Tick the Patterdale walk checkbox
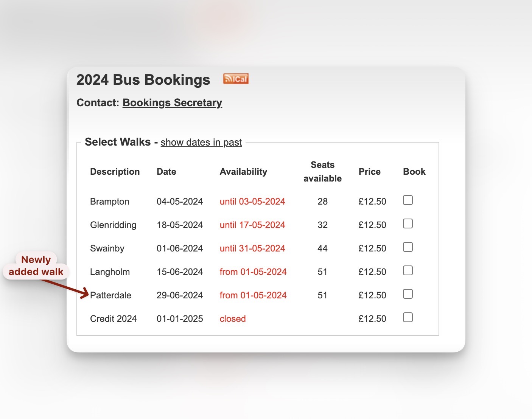The height and width of the screenshot is (419, 532). (408, 294)
